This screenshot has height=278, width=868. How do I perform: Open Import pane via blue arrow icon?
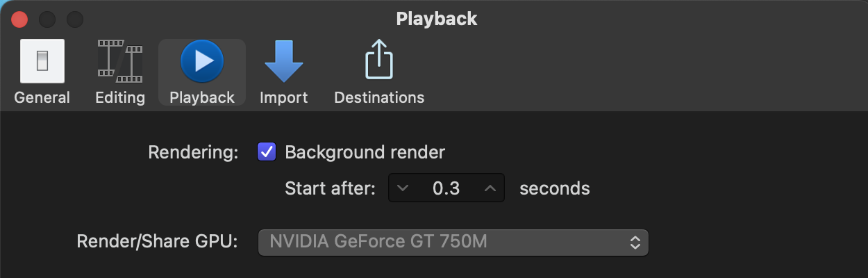coord(283,61)
